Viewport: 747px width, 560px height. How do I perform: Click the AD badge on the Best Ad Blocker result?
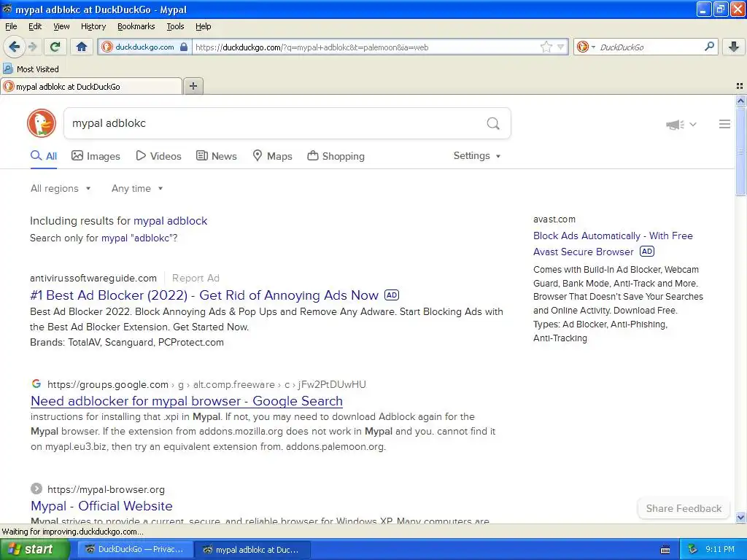click(392, 295)
